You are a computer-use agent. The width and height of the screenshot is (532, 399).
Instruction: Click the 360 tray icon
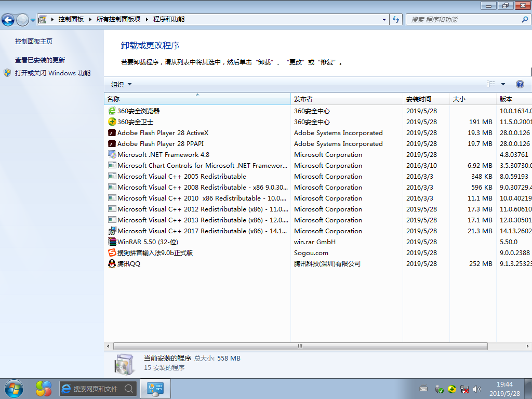[x=451, y=389]
